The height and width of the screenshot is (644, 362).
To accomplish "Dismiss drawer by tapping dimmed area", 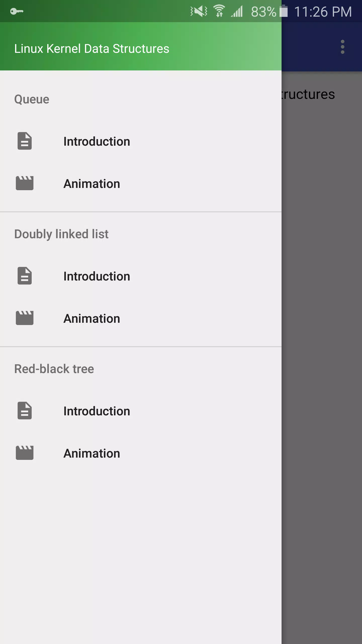I will point(322,352).
